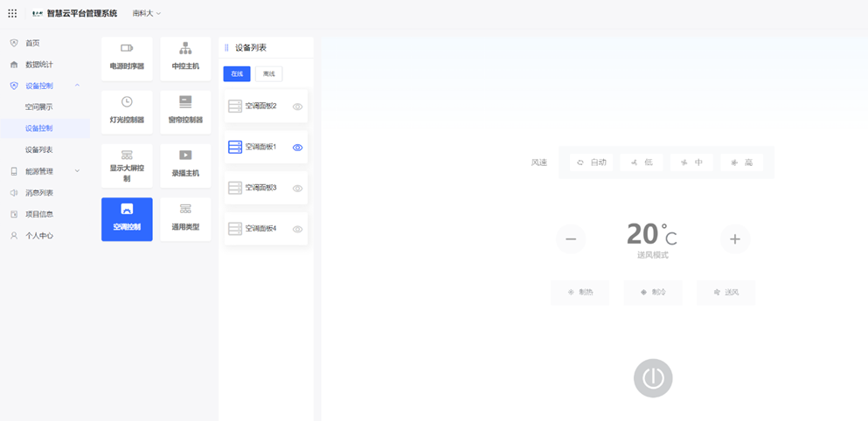Go to 数据统计 in the sidebar
The height and width of the screenshot is (421, 868).
(38, 65)
